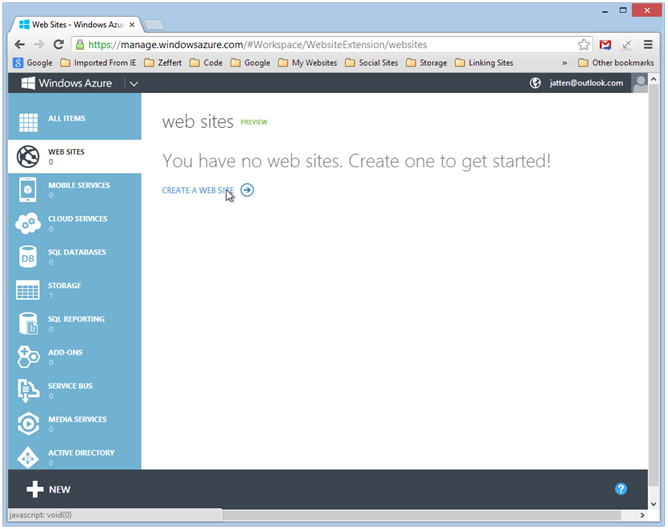Open the Linking Sites bookmark folder
Screen dimensions: 668x529
coord(484,63)
